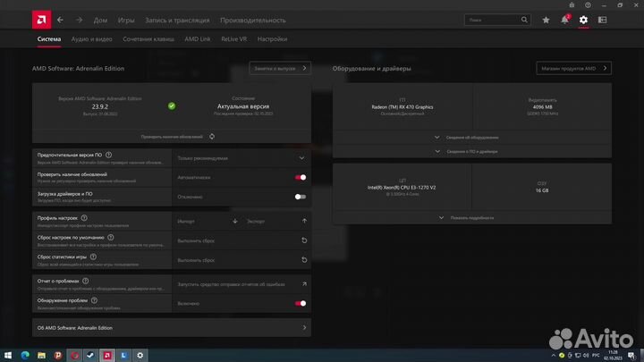The width and height of the screenshot is (644, 362).
Task: Switch to ReLive VR tab
Action: pos(233,39)
